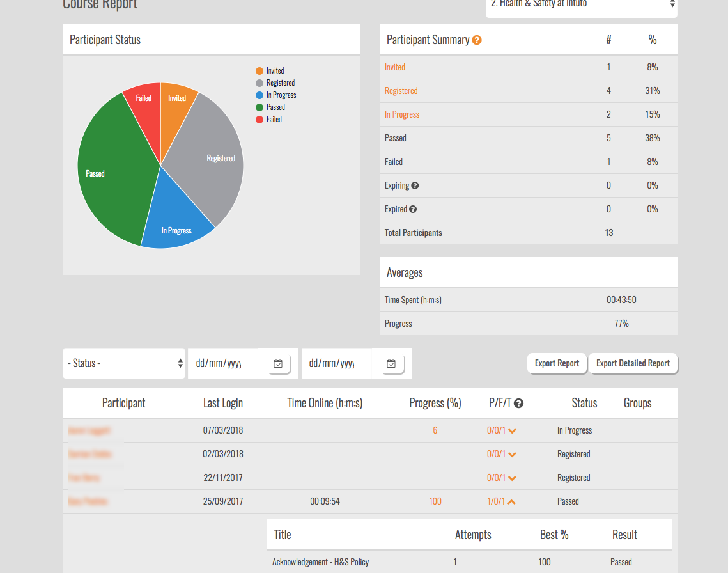
Task: Toggle Passed legend item in chart
Action: click(x=270, y=107)
